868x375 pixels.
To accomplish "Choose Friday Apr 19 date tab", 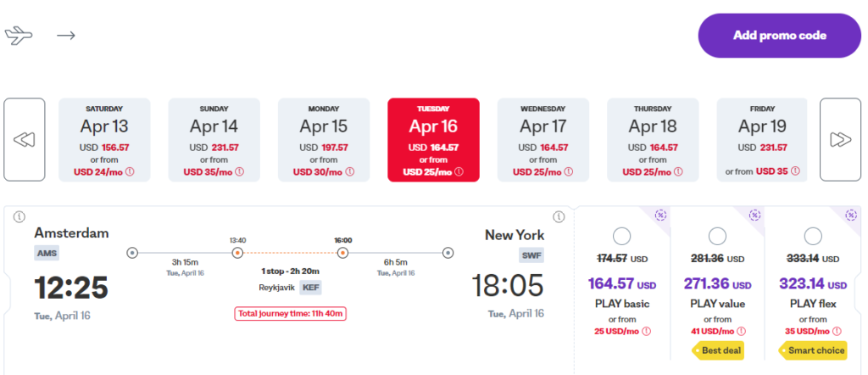I will tap(762, 140).
